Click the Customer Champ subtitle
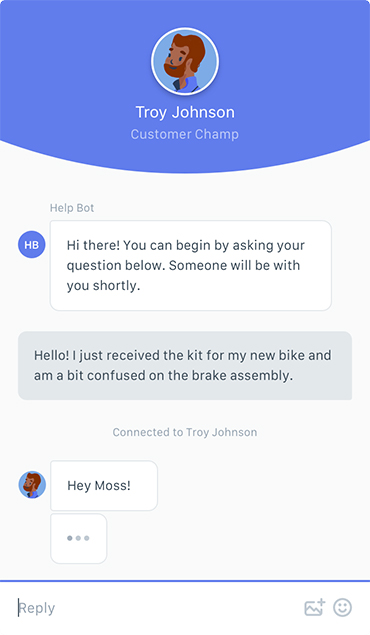The width and height of the screenshot is (370, 635). coord(185,134)
